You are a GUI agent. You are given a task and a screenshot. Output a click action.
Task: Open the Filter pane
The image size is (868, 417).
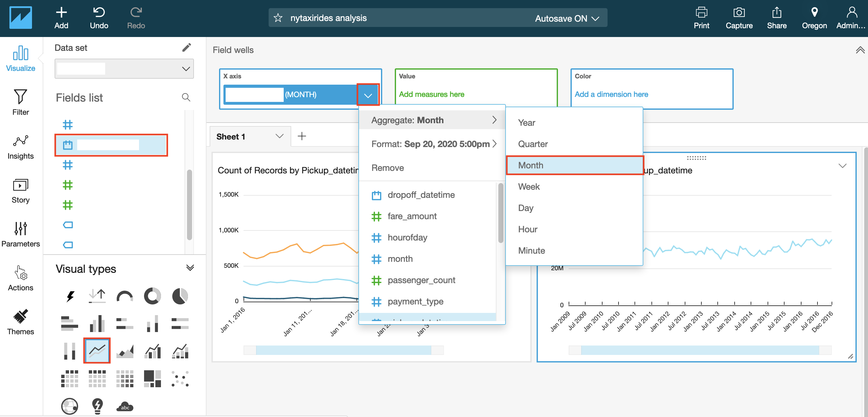(20, 102)
